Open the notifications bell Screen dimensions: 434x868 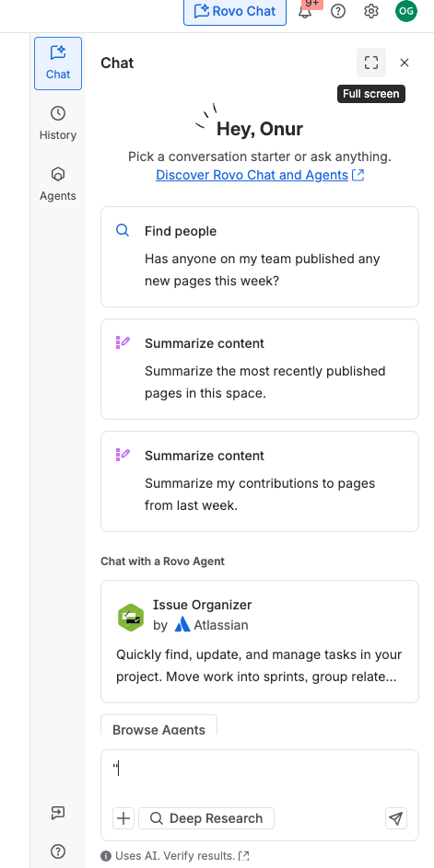(x=305, y=11)
